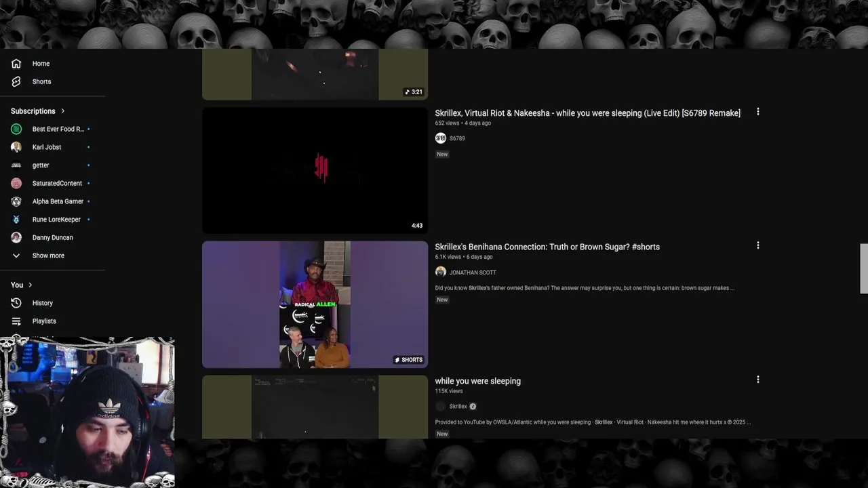
Task: Click the Jonathan Scott channel avatar
Action: [x=441, y=272]
